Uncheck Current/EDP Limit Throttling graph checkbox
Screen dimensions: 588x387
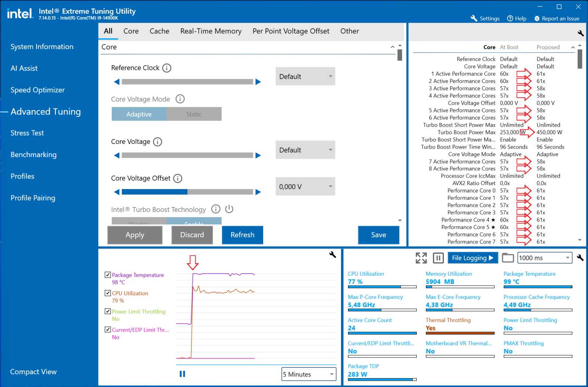point(108,330)
